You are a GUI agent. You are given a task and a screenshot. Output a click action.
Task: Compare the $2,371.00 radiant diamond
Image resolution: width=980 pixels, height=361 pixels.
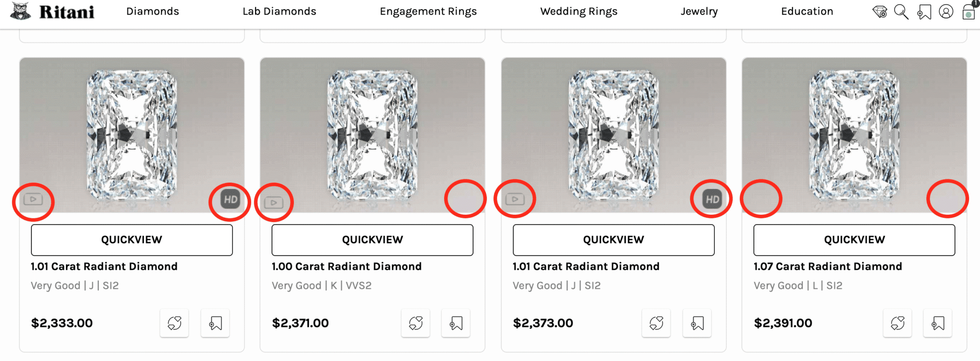pos(415,323)
